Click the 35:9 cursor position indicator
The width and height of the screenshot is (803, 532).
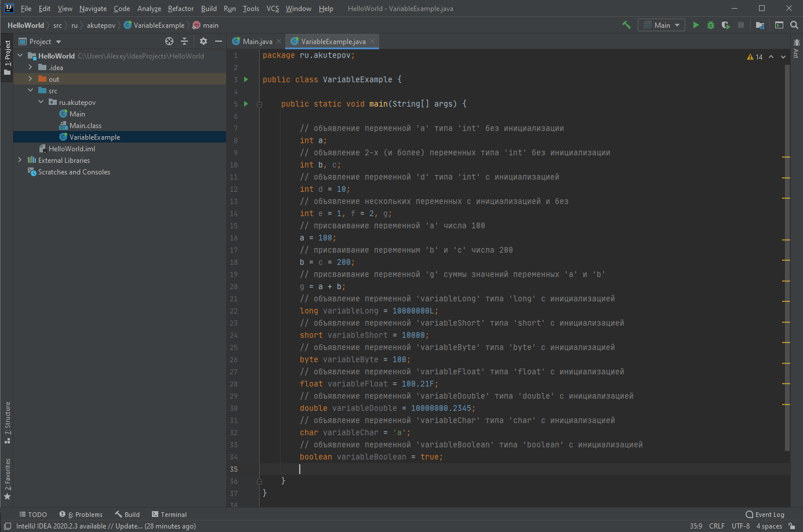[x=696, y=526]
